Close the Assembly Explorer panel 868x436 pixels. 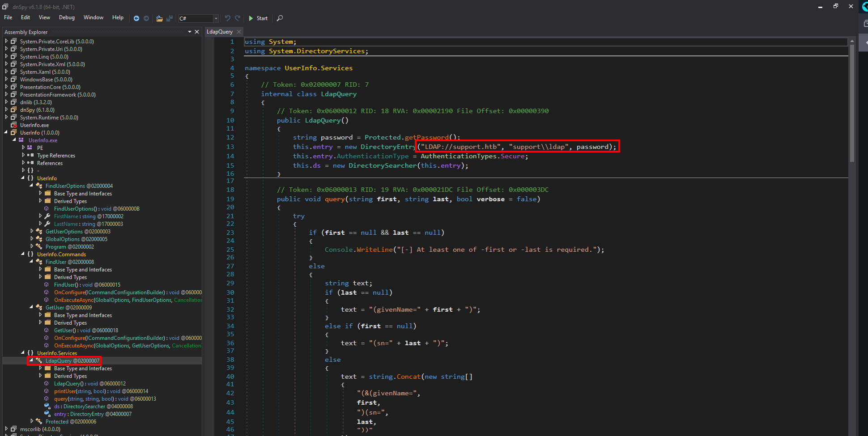197,32
